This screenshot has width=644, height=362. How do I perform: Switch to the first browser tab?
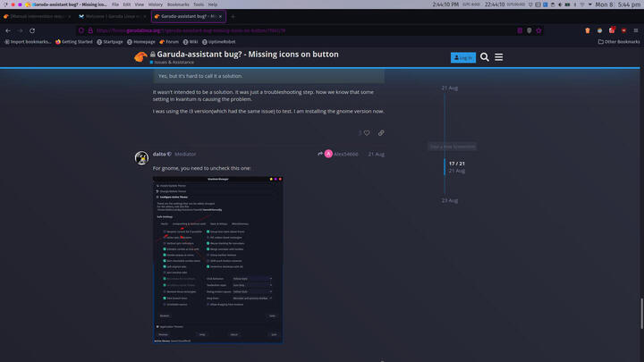pos(37,16)
